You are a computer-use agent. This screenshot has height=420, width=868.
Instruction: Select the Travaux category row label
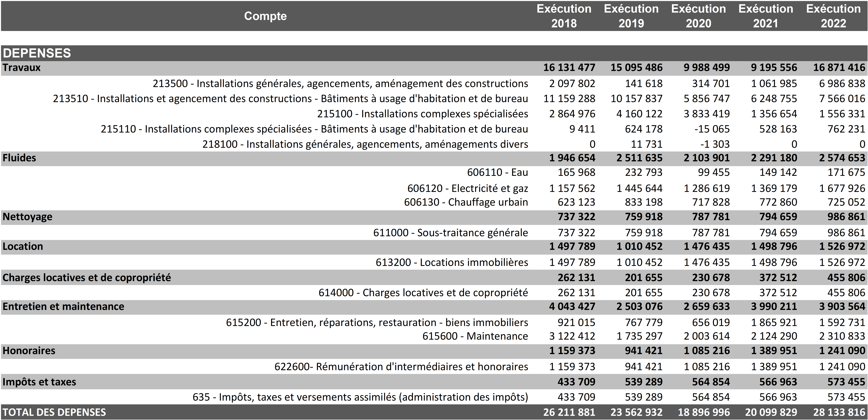tap(22, 68)
